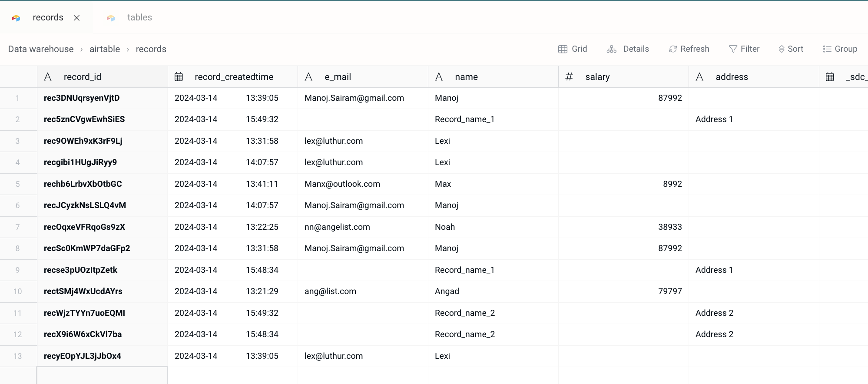This screenshot has width=868, height=384.
Task: Click the salary column number-type icon
Action: click(569, 77)
